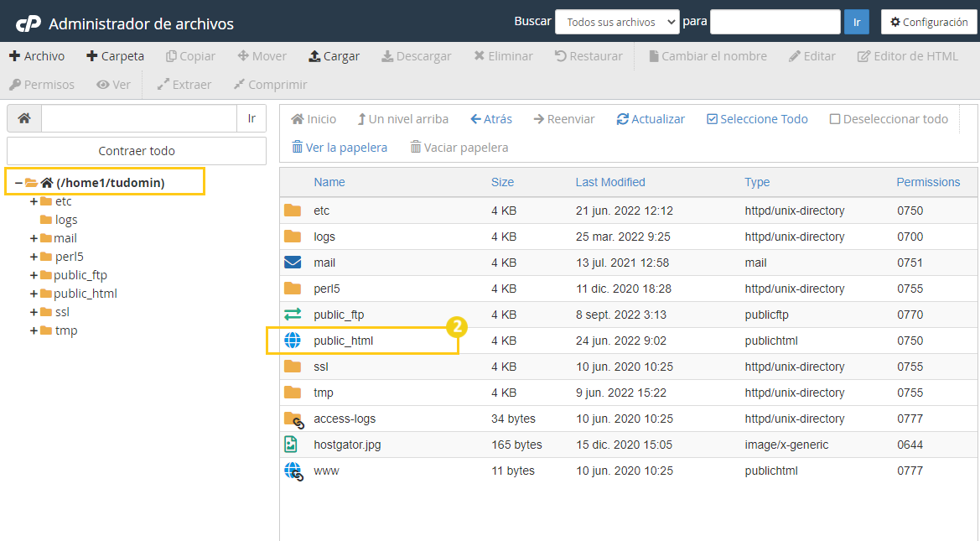The height and width of the screenshot is (541, 980).
Task: Sort by the Type column header
Action: 757,182
